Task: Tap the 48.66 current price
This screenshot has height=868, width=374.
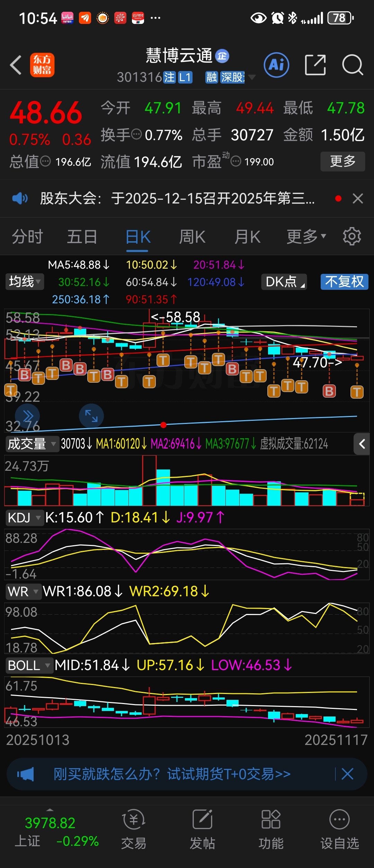Action: point(46,113)
